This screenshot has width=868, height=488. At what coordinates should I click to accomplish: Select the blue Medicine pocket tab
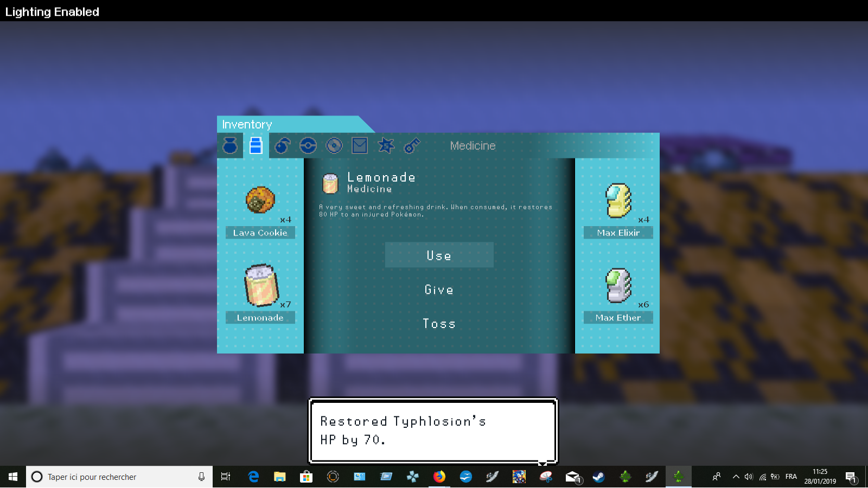coord(256,146)
